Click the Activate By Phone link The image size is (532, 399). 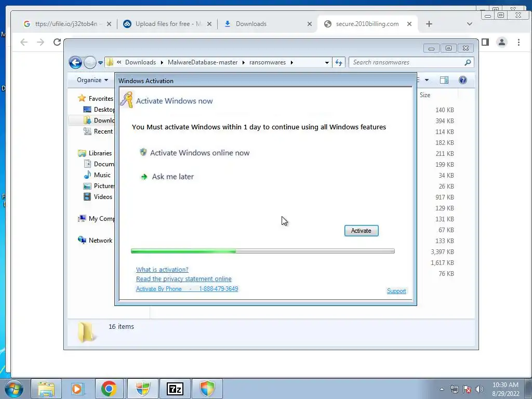point(187,289)
